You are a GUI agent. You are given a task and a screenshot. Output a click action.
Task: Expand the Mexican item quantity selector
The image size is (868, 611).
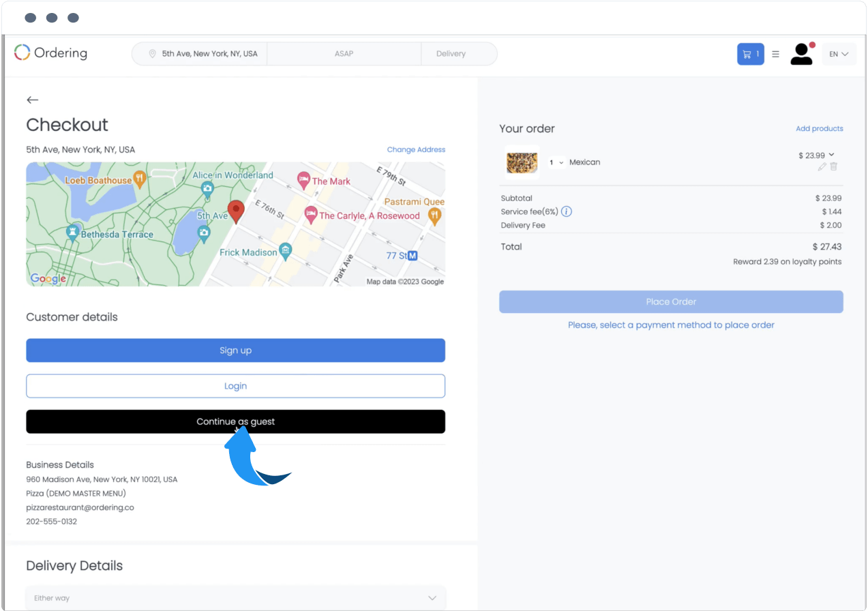(556, 162)
